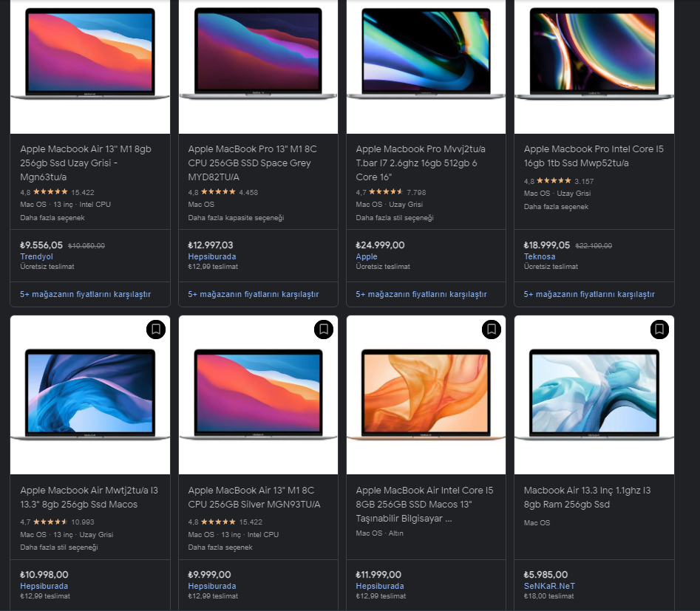The height and width of the screenshot is (611, 700).
Task: Select the Macbook Pro 16" T.bar product image
Action: coord(426,66)
